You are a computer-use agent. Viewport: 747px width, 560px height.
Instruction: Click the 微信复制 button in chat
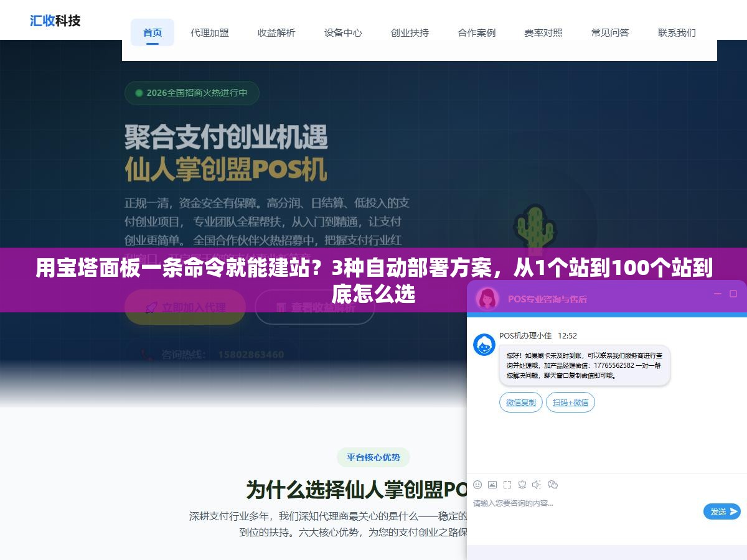click(521, 402)
